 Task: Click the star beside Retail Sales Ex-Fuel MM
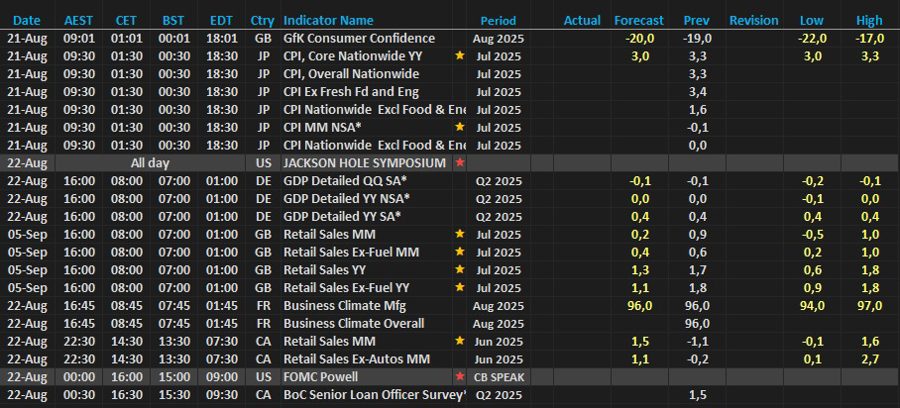pos(459,252)
